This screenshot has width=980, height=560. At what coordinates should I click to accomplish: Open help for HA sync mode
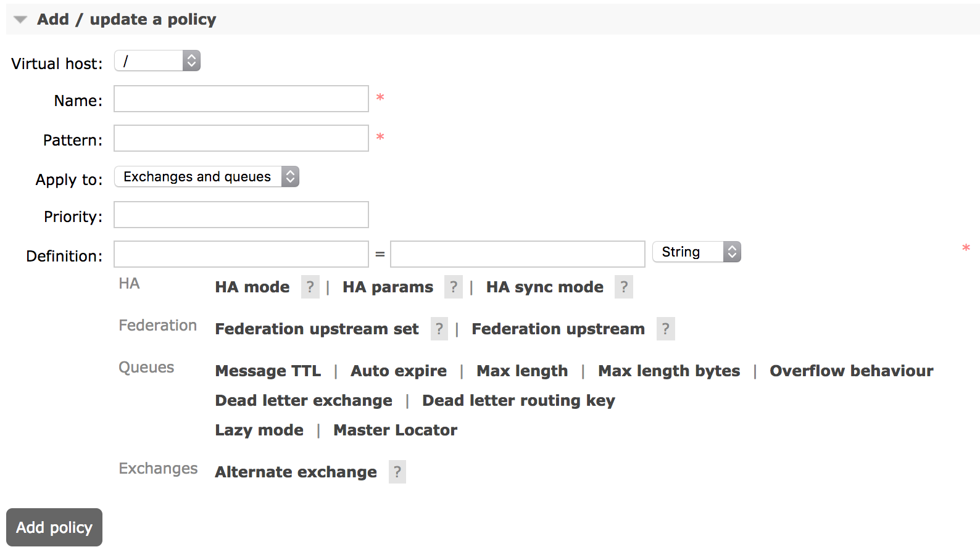click(624, 287)
